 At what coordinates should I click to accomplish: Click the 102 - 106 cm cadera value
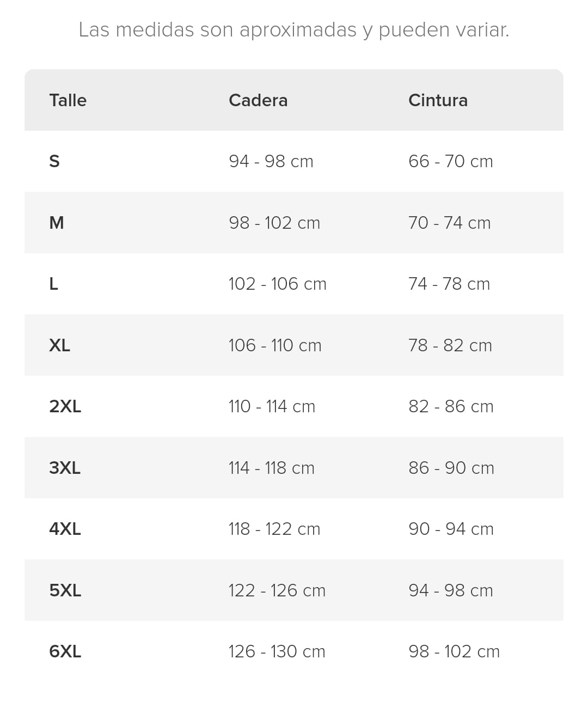[278, 284]
